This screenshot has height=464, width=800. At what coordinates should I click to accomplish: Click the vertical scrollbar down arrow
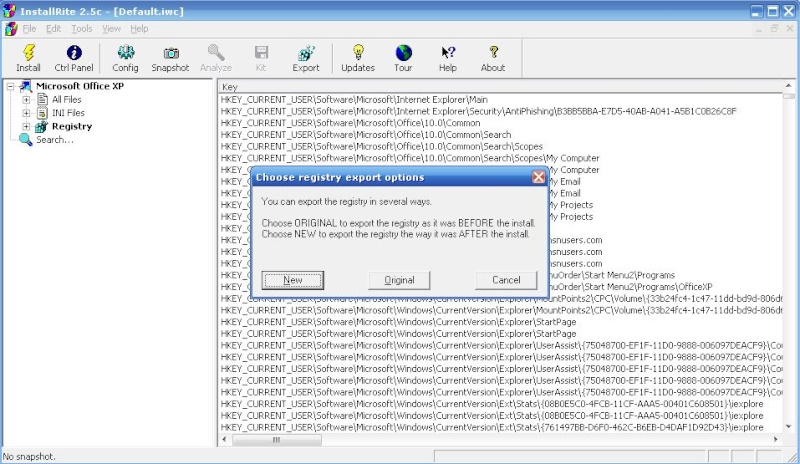pos(789,427)
